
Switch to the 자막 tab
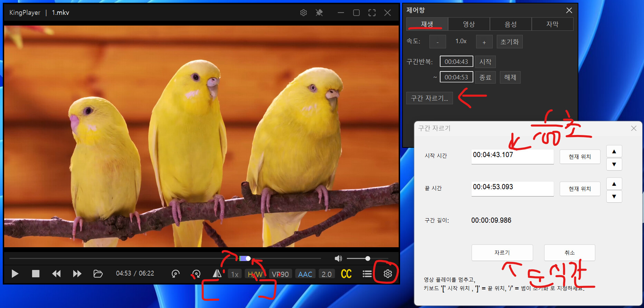552,24
